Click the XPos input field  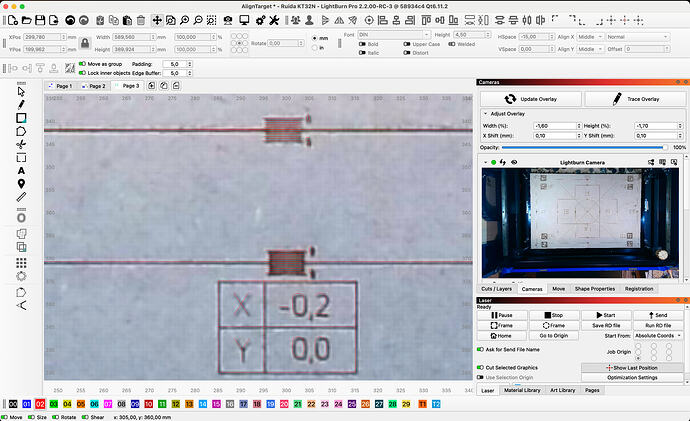(44, 37)
